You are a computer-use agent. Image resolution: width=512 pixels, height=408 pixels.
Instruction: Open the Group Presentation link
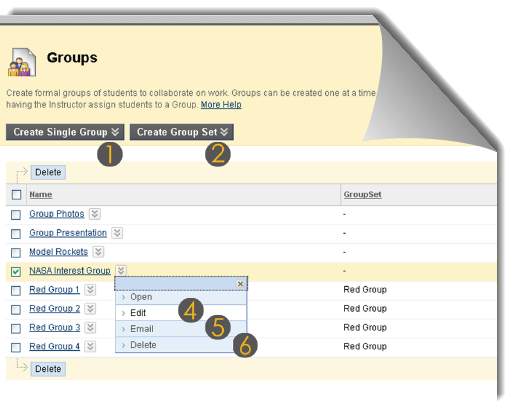[68, 233]
